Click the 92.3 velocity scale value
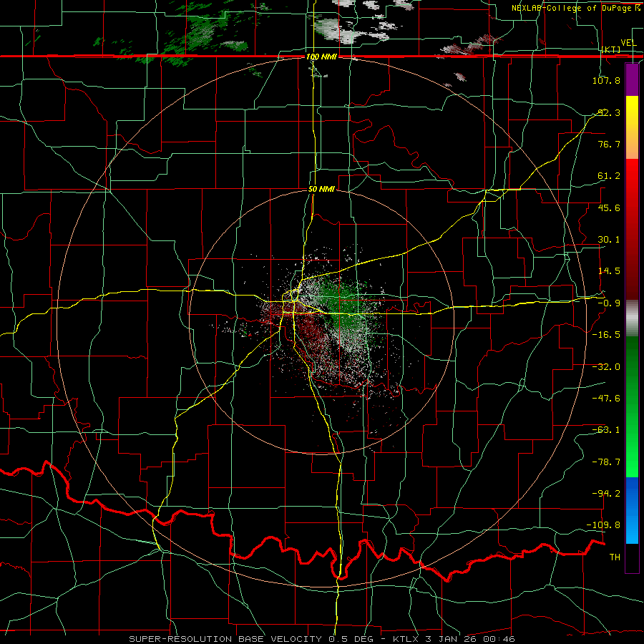 pos(608,112)
